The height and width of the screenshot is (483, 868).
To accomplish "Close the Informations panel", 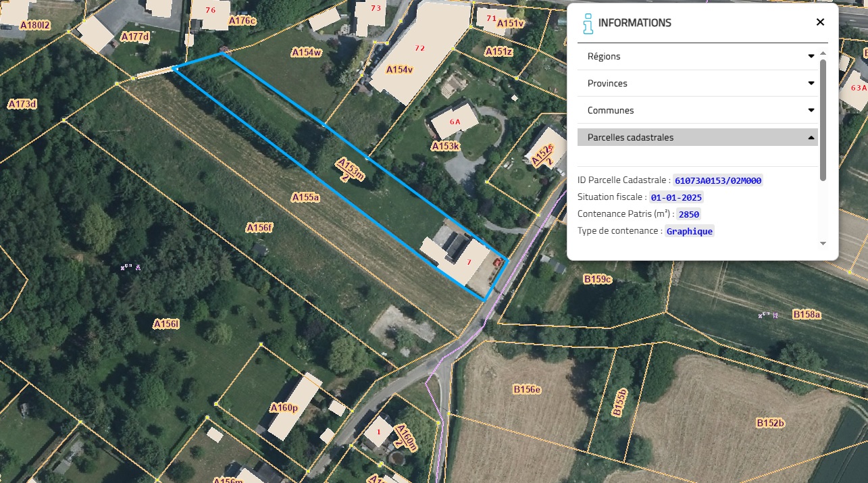I will click(820, 22).
